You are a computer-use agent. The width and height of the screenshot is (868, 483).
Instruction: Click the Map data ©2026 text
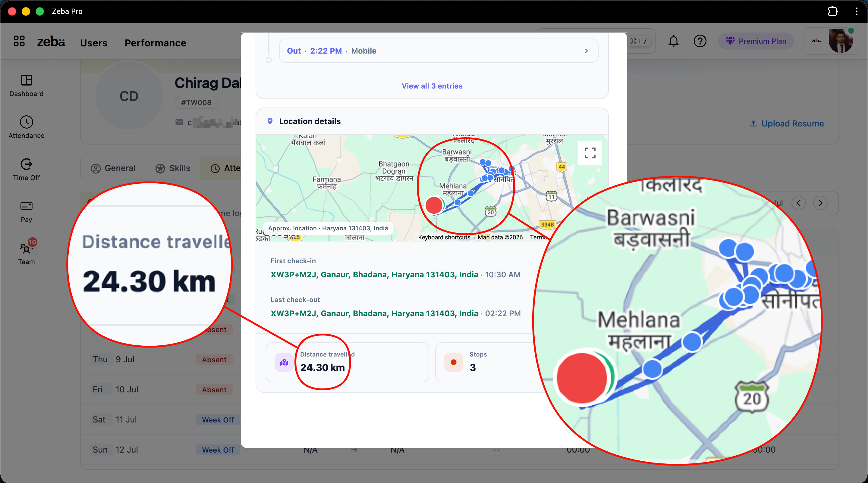[x=500, y=237]
